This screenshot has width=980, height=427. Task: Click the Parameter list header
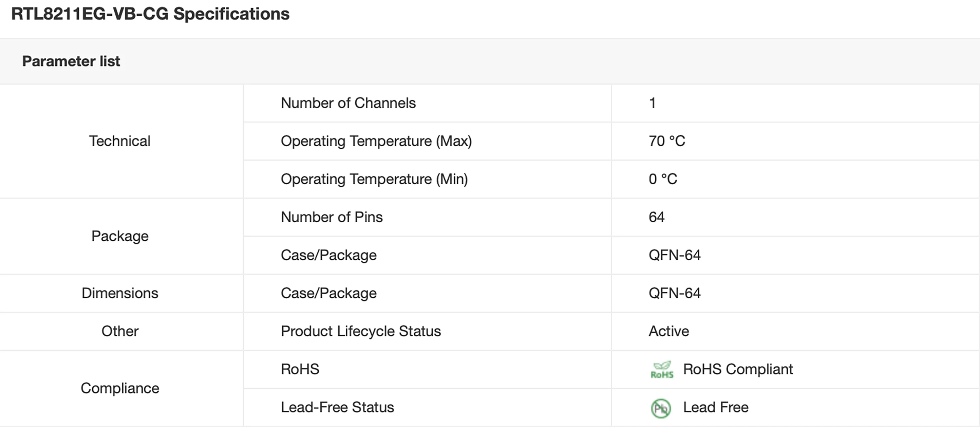pos(71,61)
